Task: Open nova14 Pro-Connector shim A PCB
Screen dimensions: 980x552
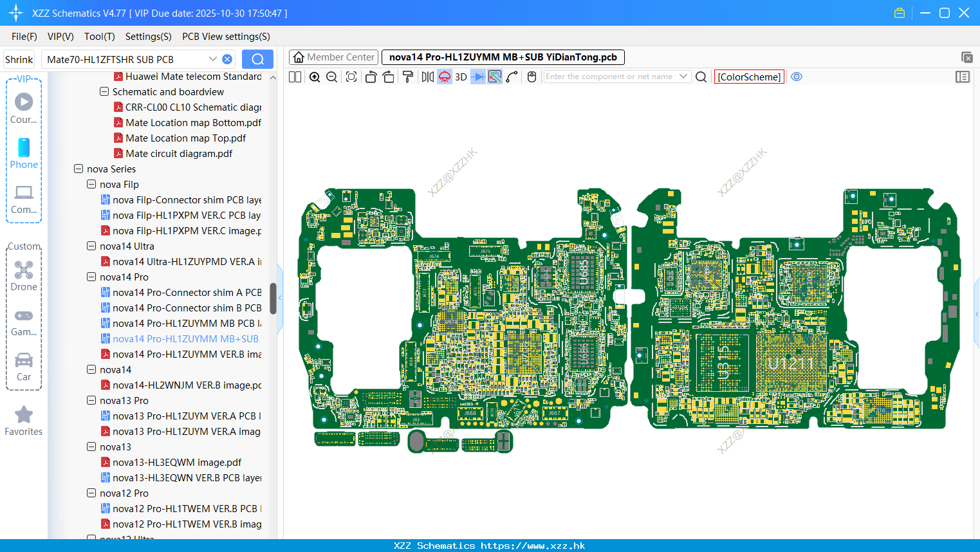Action: [181, 293]
